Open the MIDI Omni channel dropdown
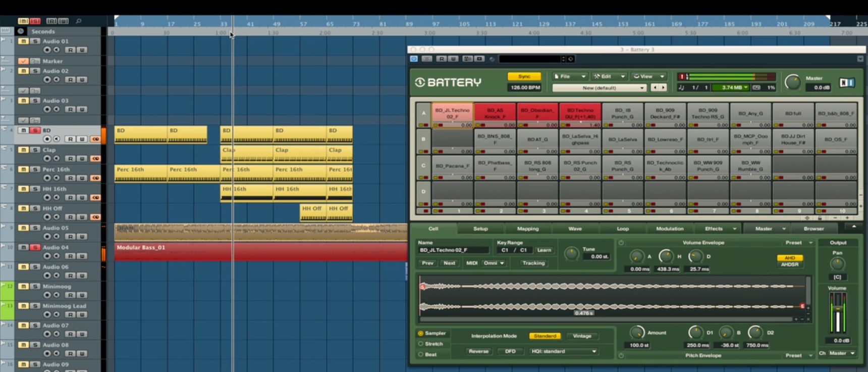This screenshot has width=868, height=372. click(494, 263)
